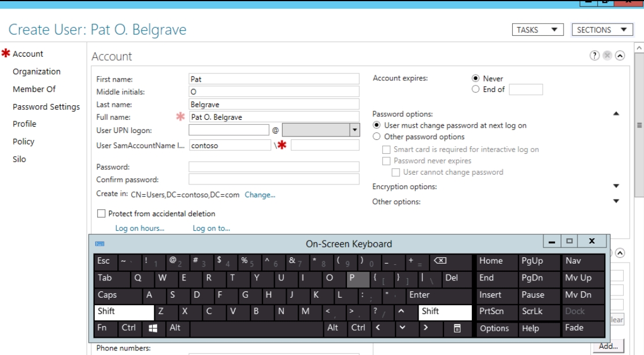Check Password never expires checkbox
The image size is (644, 355).
click(386, 161)
